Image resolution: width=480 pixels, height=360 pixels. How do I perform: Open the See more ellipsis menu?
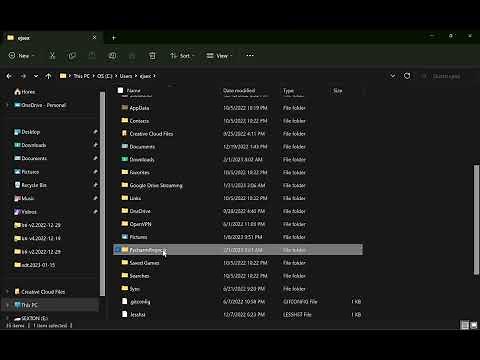click(250, 55)
